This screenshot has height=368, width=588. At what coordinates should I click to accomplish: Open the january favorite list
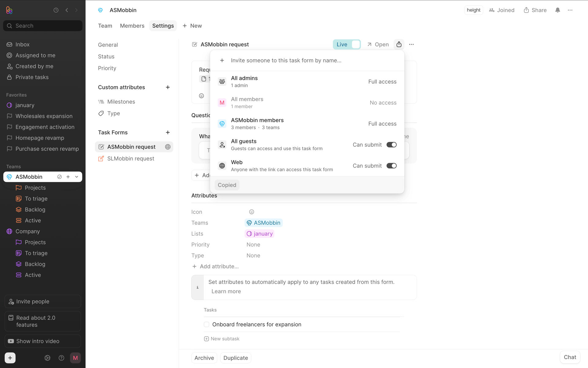(24, 105)
